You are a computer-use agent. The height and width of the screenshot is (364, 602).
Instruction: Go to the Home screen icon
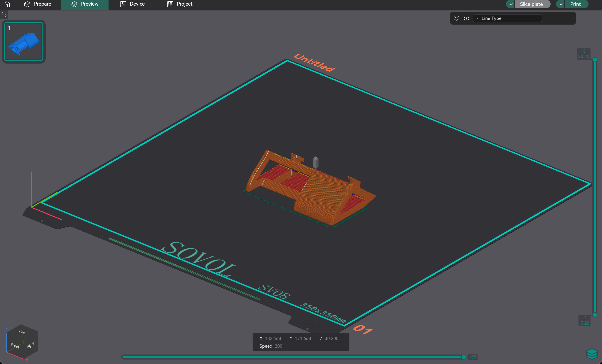click(x=7, y=4)
